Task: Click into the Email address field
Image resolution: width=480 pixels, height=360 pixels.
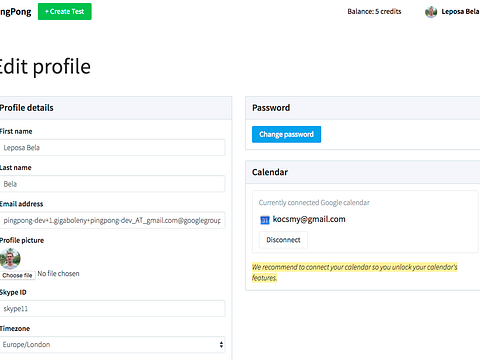Action: 112,220
